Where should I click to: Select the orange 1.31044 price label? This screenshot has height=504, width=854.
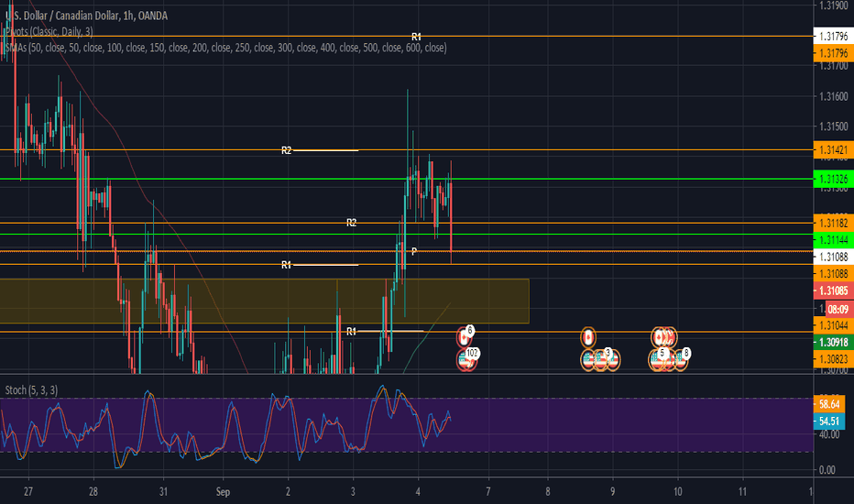(833, 325)
